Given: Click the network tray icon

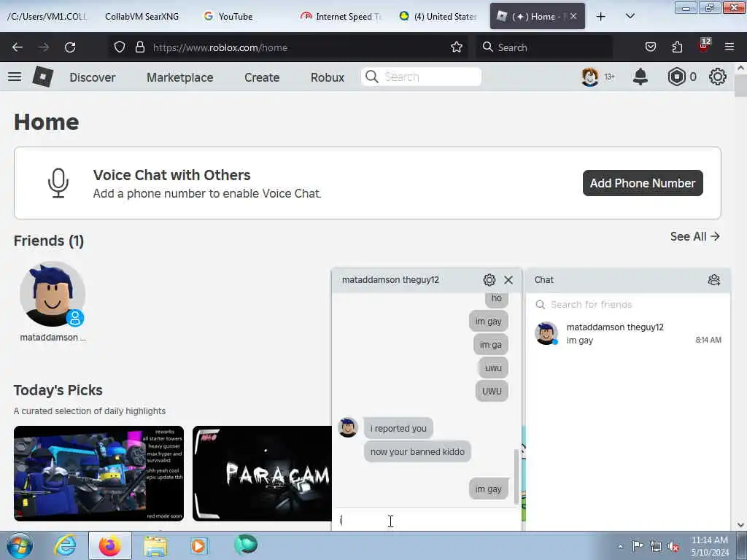Looking at the screenshot, I should (x=656, y=547).
